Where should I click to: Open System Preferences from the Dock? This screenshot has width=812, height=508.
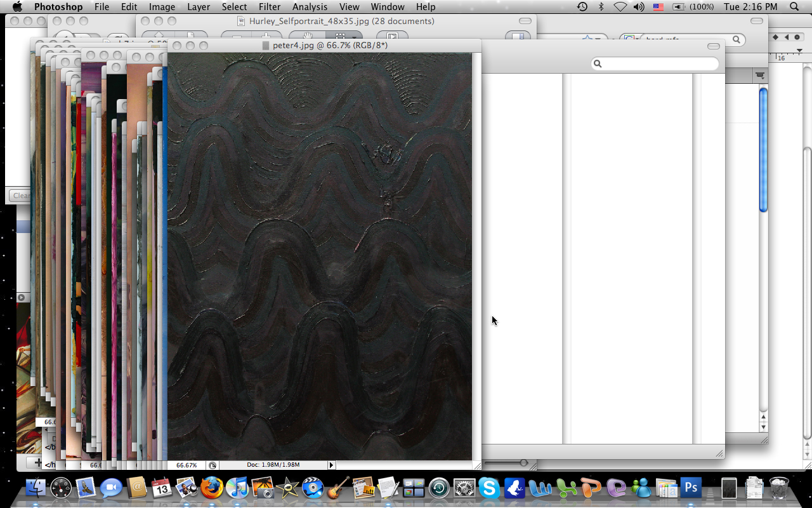tap(464, 488)
